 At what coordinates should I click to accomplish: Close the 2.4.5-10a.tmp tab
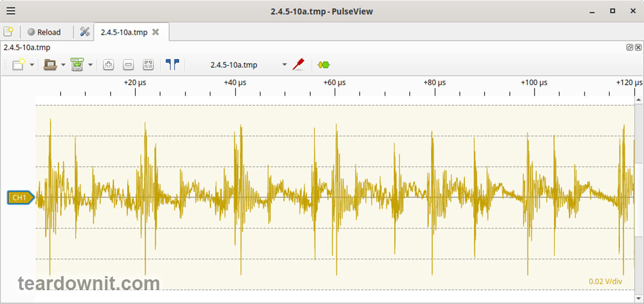point(156,32)
